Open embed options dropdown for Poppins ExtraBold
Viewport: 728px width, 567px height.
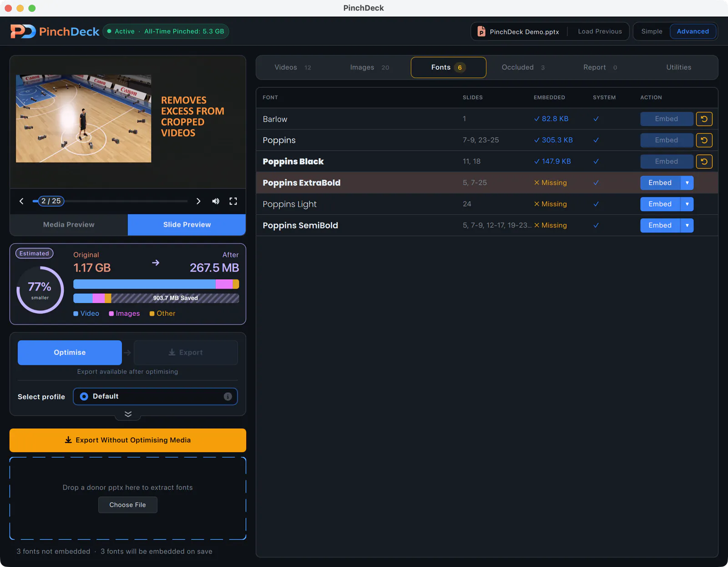pyautogui.click(x=687, y=183)
